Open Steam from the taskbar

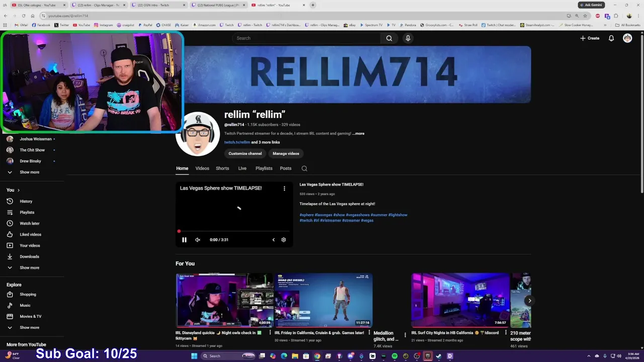point(439,356)
